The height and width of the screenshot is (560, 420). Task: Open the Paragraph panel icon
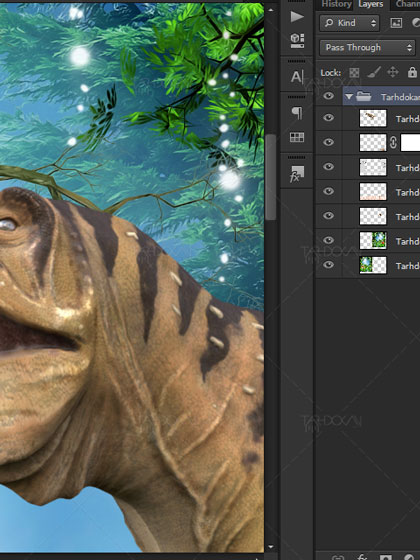click(x=297, y=113)
